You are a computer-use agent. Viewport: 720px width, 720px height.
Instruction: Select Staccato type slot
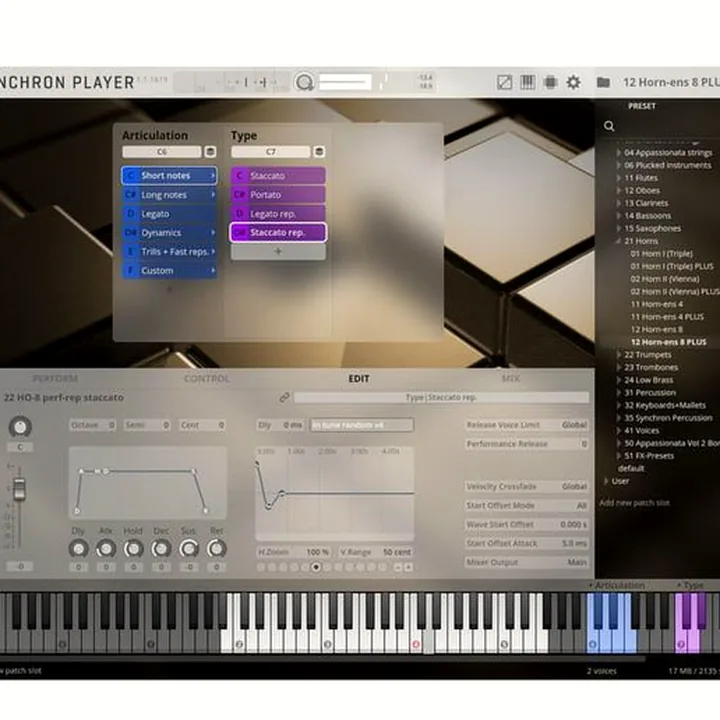tap(278, 175)
